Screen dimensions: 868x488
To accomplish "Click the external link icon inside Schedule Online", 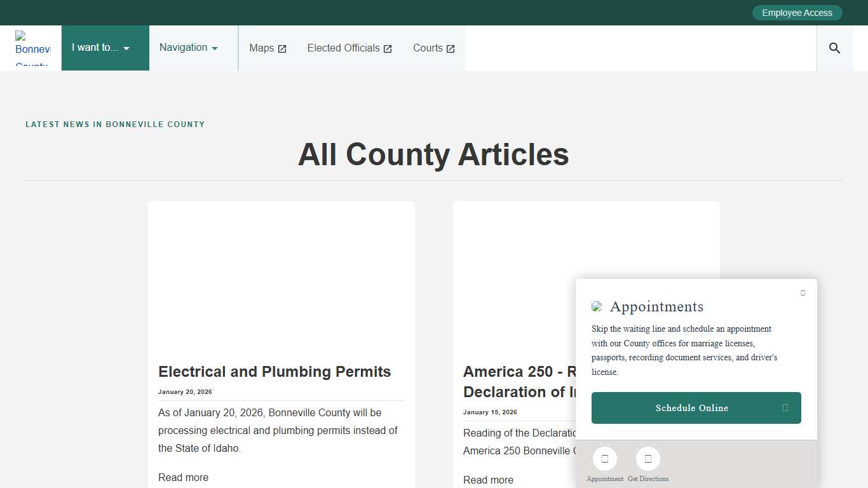I will [785, 408].
